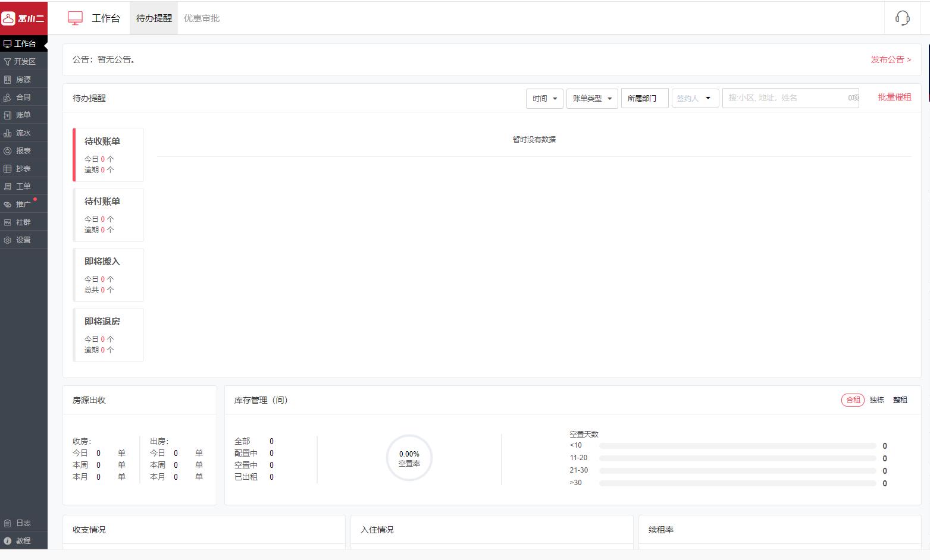Select 合同 from the sidebar
The height and width of the screenshot is (560, 930).
24,97
